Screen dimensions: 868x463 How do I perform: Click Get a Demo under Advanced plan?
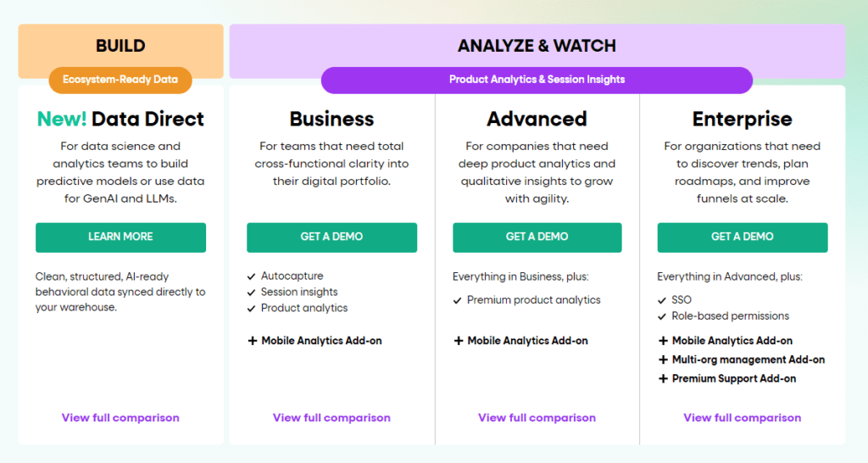(537, 237)
